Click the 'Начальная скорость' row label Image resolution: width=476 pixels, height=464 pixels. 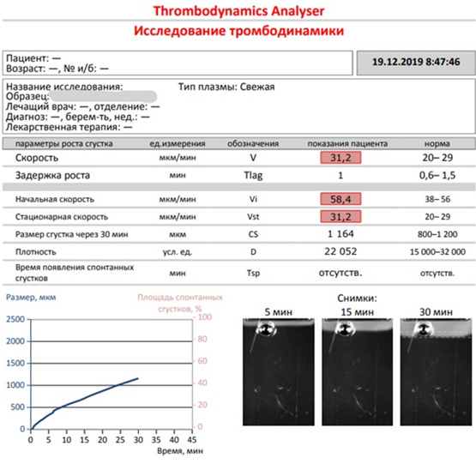[55, 200]
